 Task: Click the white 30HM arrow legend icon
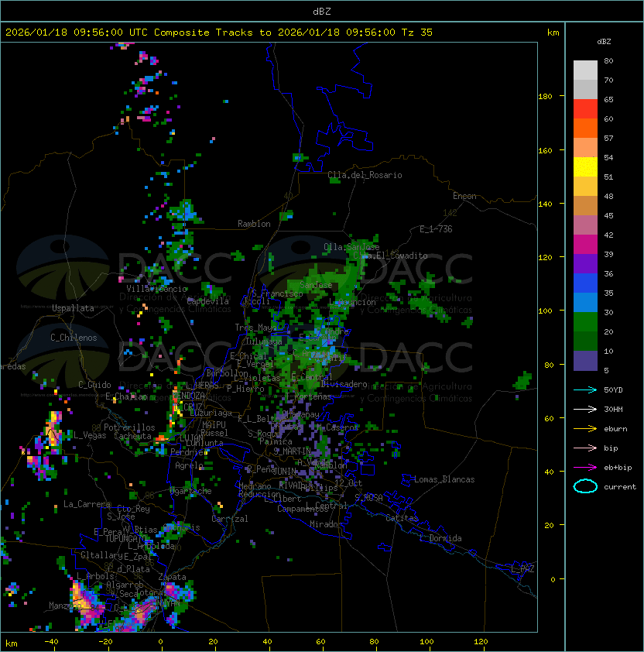pyautogui.click(x=585, y=409)
